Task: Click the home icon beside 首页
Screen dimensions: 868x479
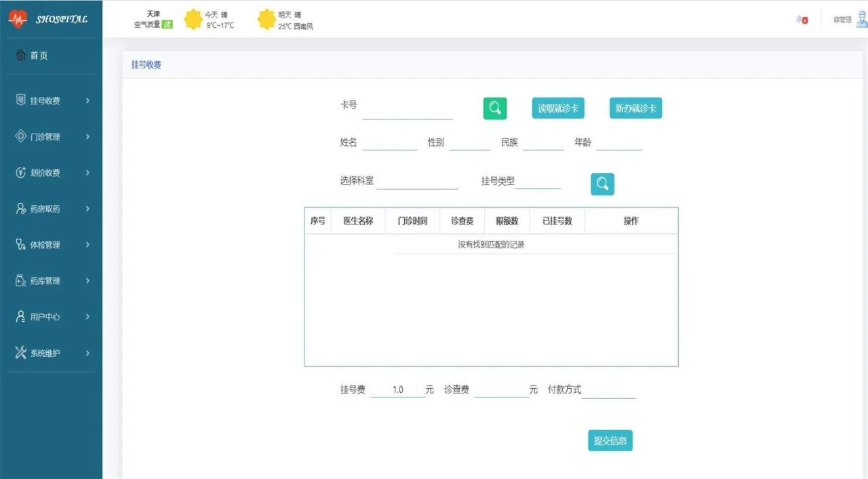Action: tap(20, 56)
